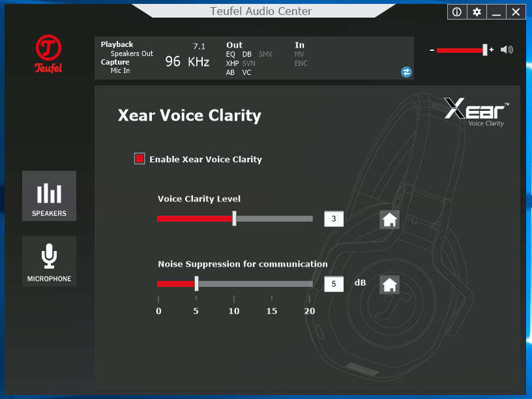The height and width of the screenshot is (399, 532).
Task: Increase master volume with plus button
Action: (x=492, y=50)
